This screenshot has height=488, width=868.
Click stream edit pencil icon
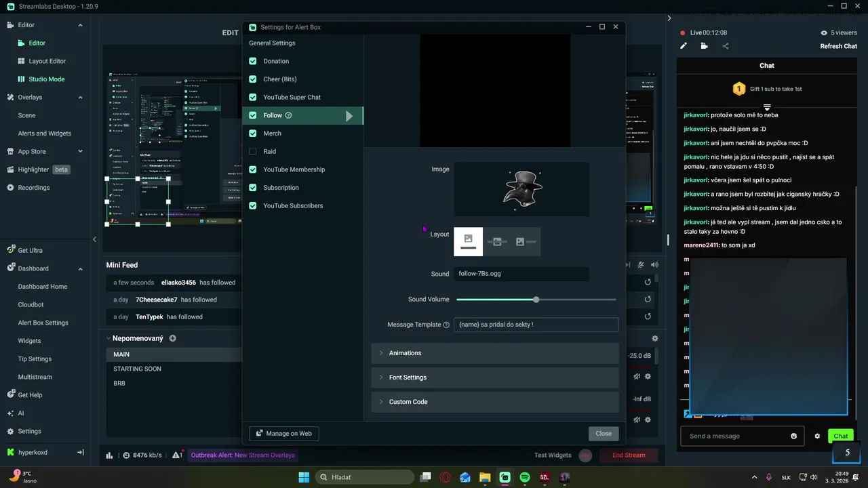684,46
